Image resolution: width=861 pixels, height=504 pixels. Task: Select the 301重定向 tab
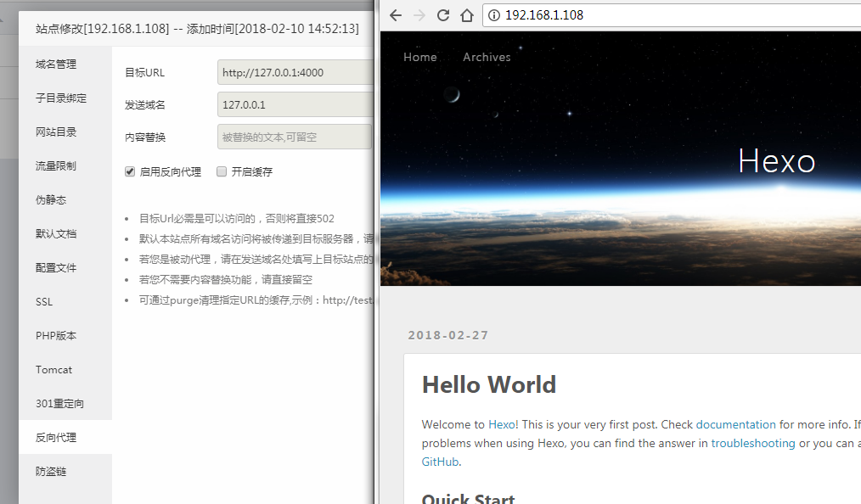(65, 404)
